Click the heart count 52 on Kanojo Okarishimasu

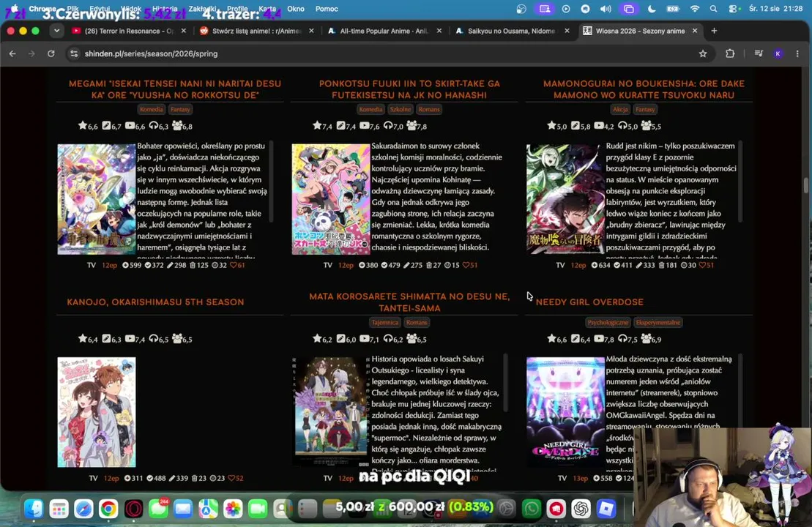click(x=236, y=478)
